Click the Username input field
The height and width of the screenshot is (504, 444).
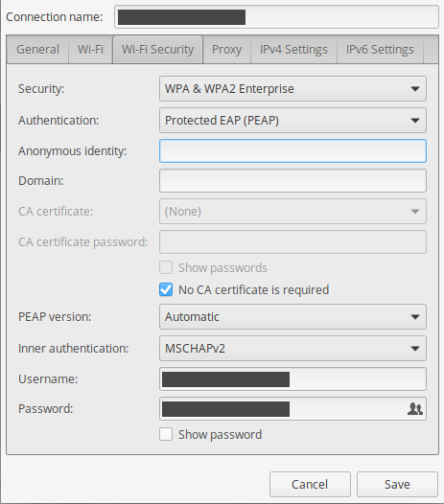click(292, 379)
